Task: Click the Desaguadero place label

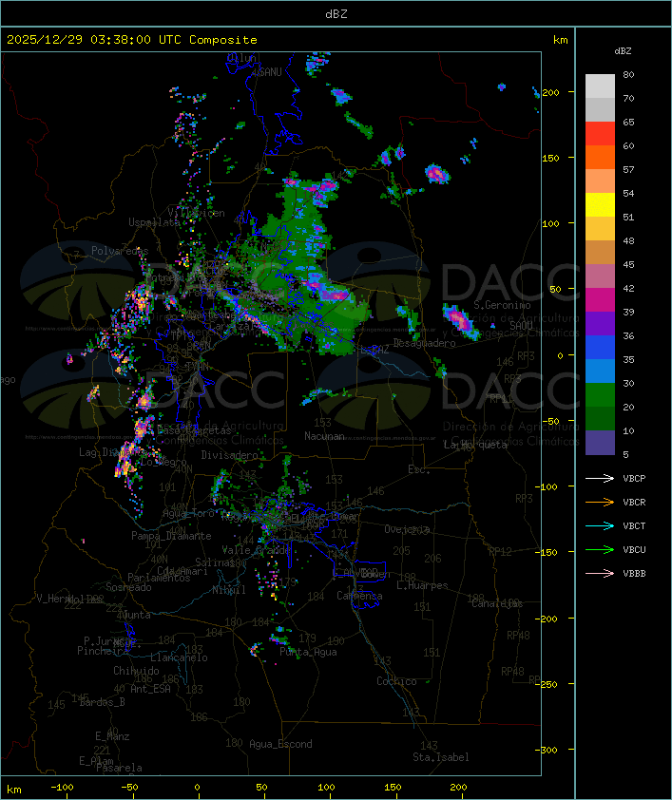Action: (x=425, y=343)
